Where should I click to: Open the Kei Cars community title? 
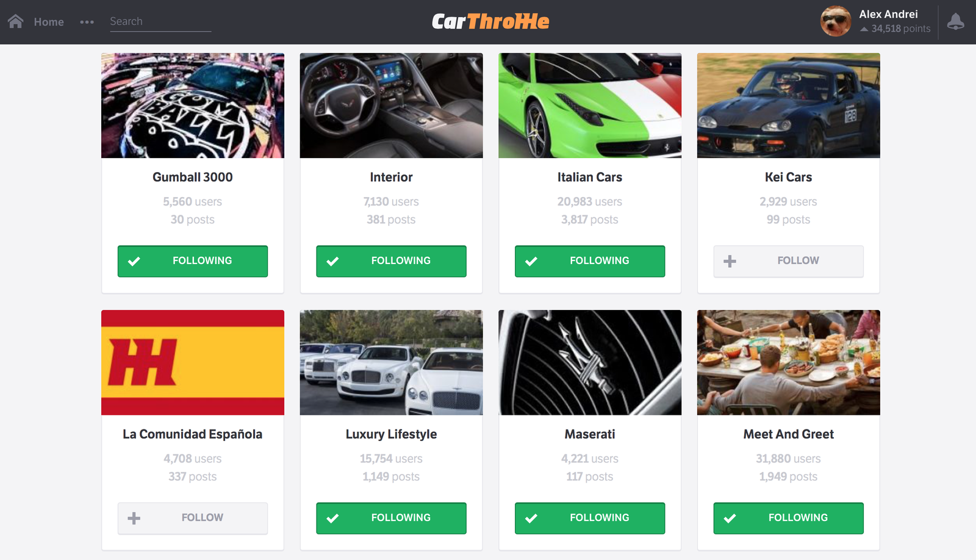coord(788,177)
